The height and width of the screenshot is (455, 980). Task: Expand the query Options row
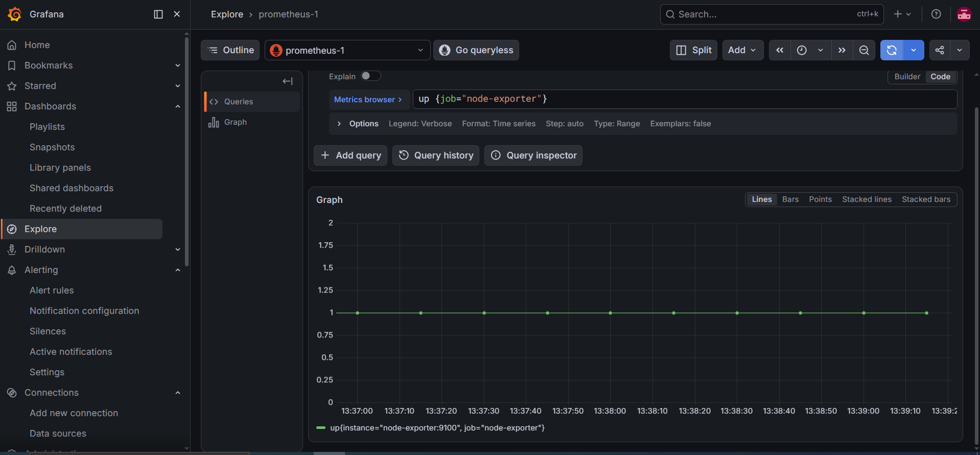pos(339,124)
